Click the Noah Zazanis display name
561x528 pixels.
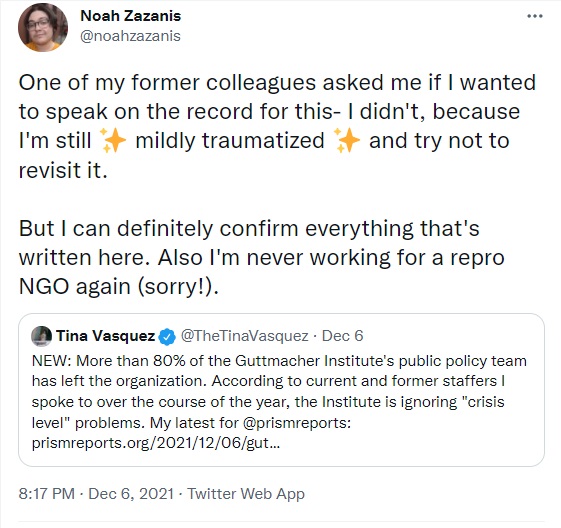131,16
